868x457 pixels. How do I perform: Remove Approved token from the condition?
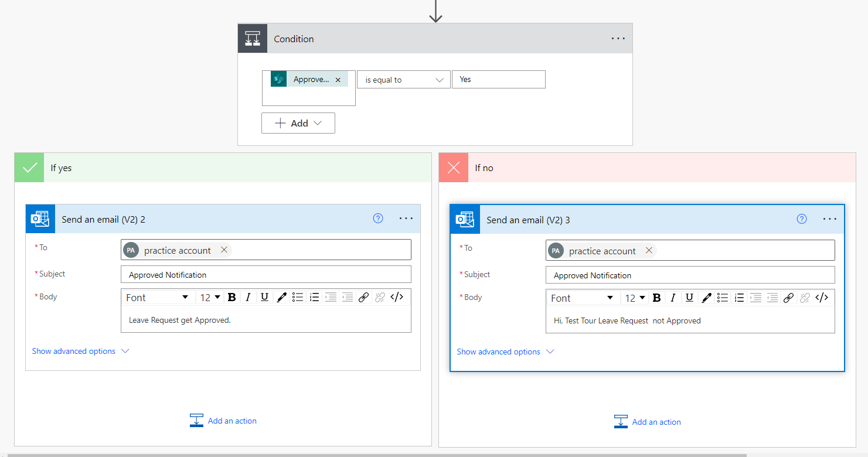coord(338,80)
